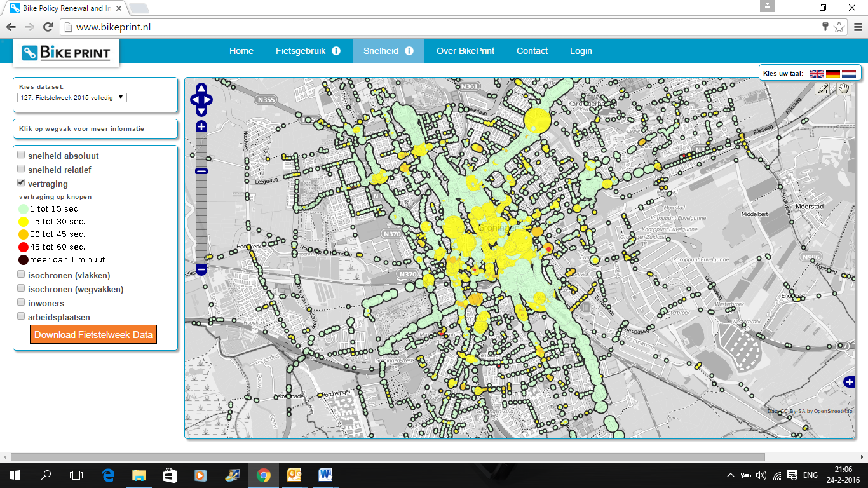Switch language to English via UK flag

(817, 74)
